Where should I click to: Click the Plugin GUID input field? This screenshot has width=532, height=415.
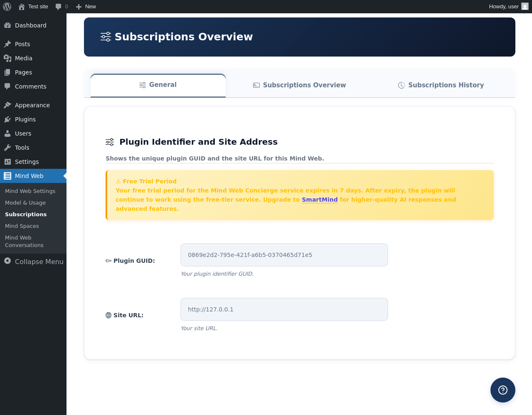click(284, 255)
